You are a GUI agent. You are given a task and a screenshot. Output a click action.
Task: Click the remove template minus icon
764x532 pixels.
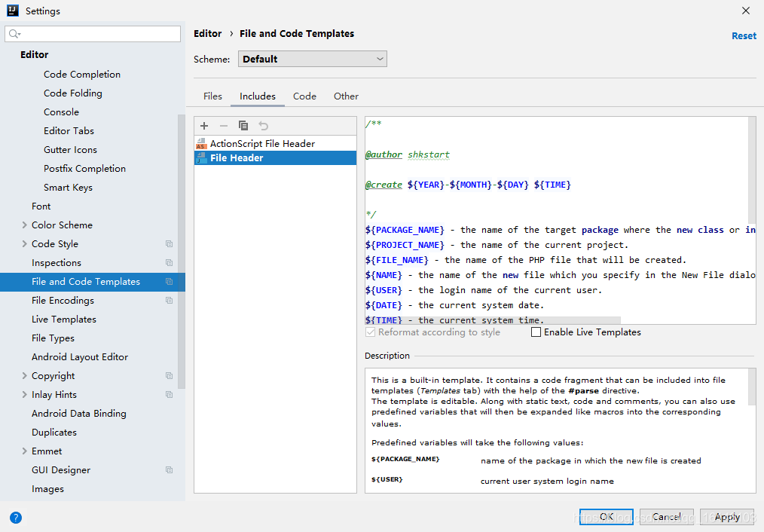[224, 126]
